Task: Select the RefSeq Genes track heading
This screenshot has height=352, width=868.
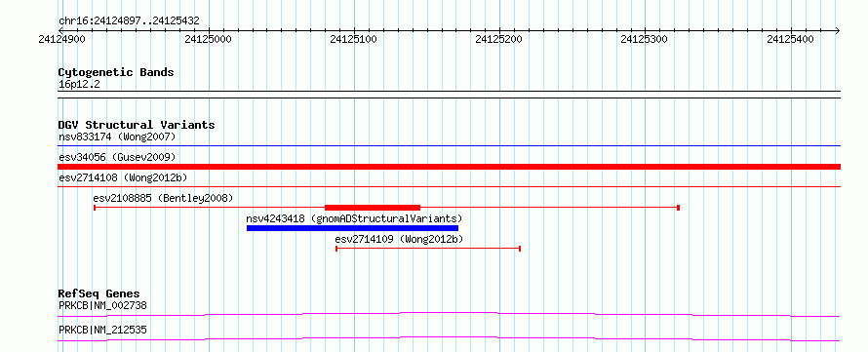Action: pyautogui.click(x=99, y=293)
